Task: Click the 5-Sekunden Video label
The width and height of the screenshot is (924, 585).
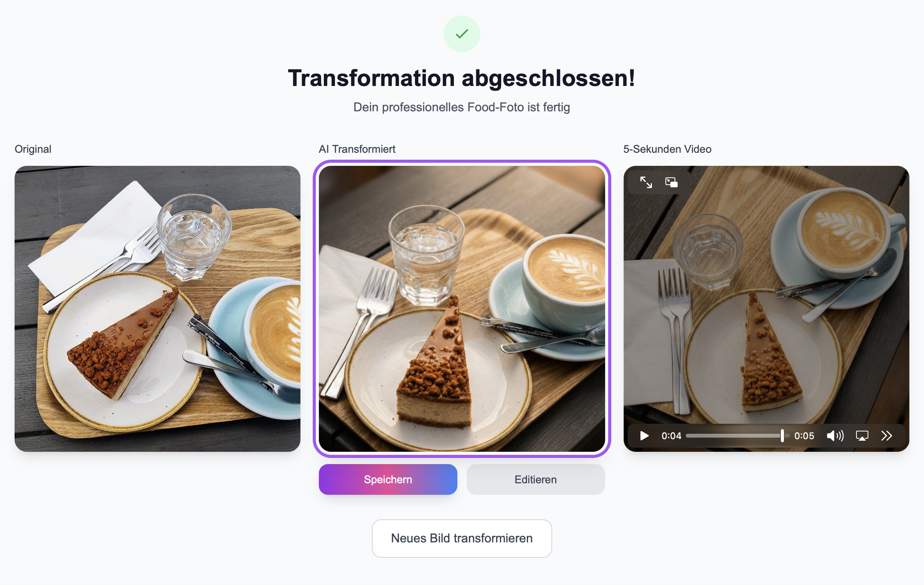Action: pos(667,149)
